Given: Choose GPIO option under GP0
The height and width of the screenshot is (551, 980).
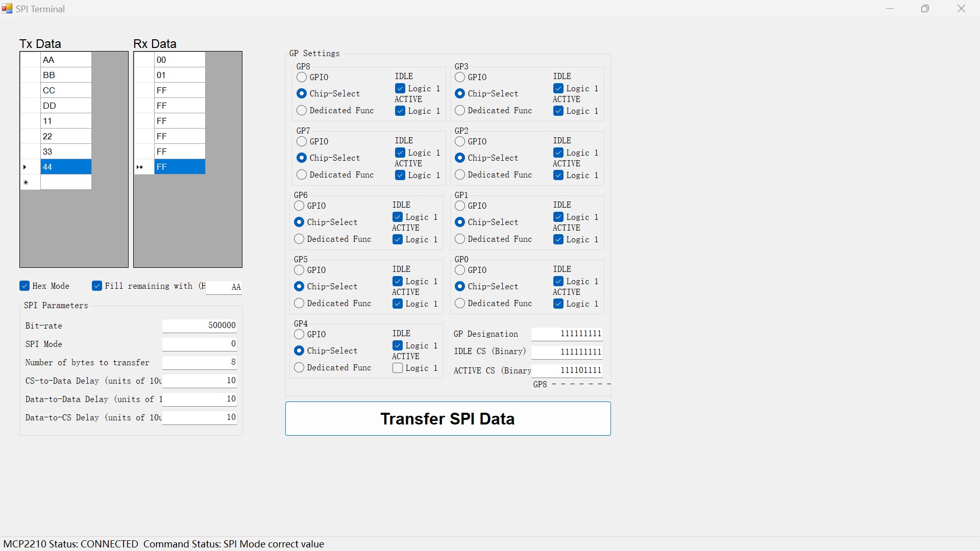Looking at the screenshot, I should coord(460,270).
